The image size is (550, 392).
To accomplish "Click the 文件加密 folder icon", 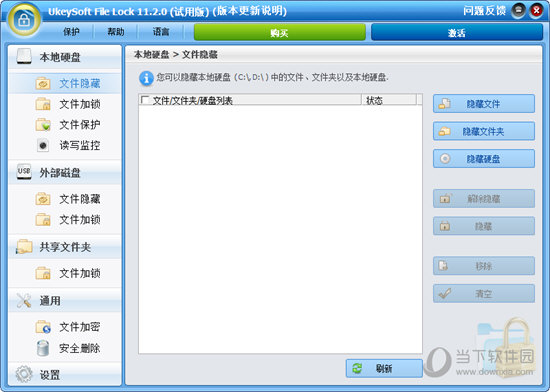I will click(43, 327).
